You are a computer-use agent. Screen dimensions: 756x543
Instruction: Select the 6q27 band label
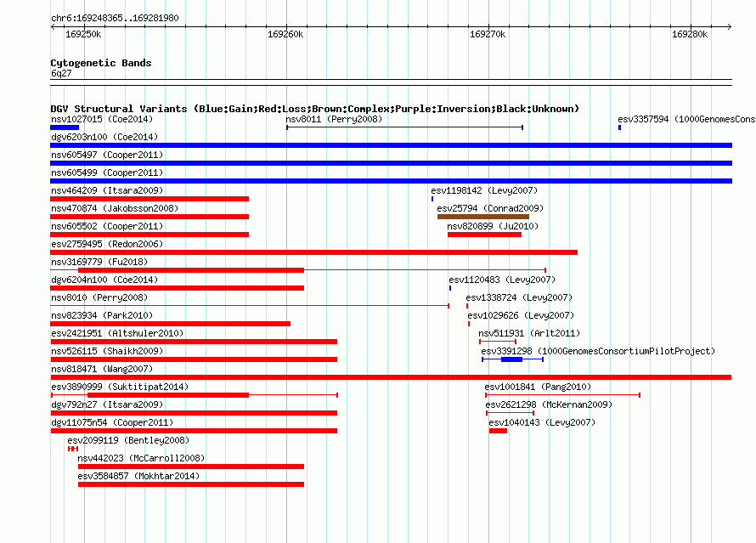click(61, 73)
